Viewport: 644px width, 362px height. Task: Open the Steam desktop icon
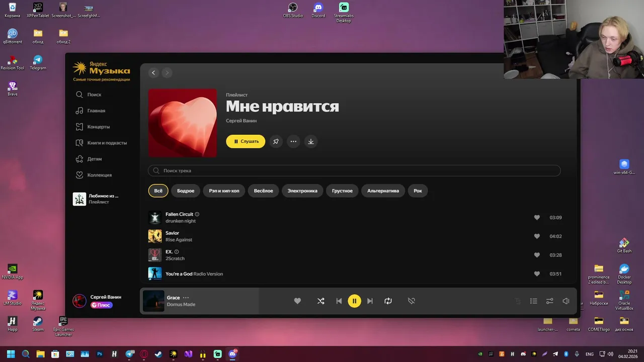pos(38,324)
